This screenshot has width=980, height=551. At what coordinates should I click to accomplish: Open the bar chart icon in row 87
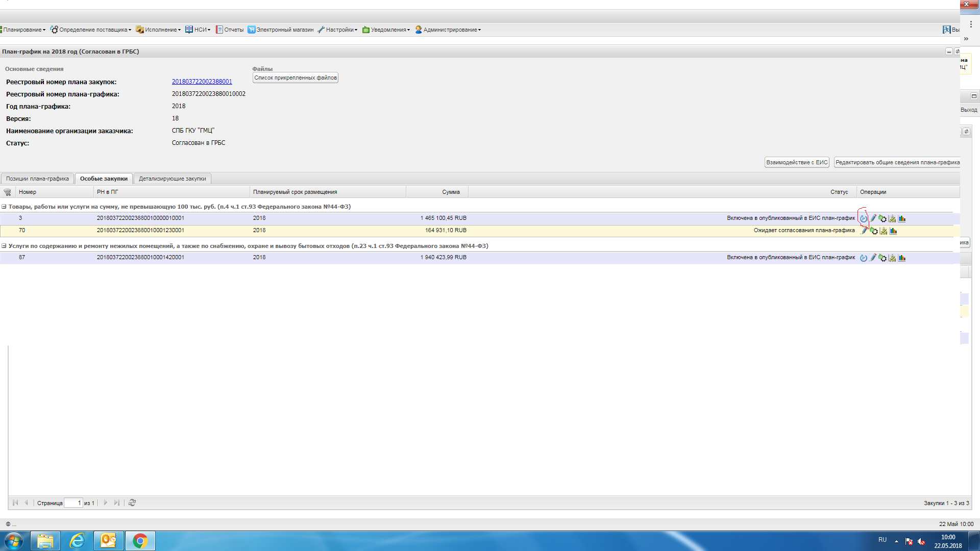coord(902,258)
